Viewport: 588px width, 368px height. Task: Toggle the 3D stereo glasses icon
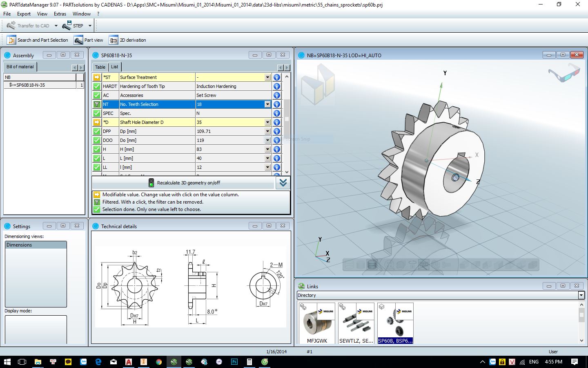point(564,72)
